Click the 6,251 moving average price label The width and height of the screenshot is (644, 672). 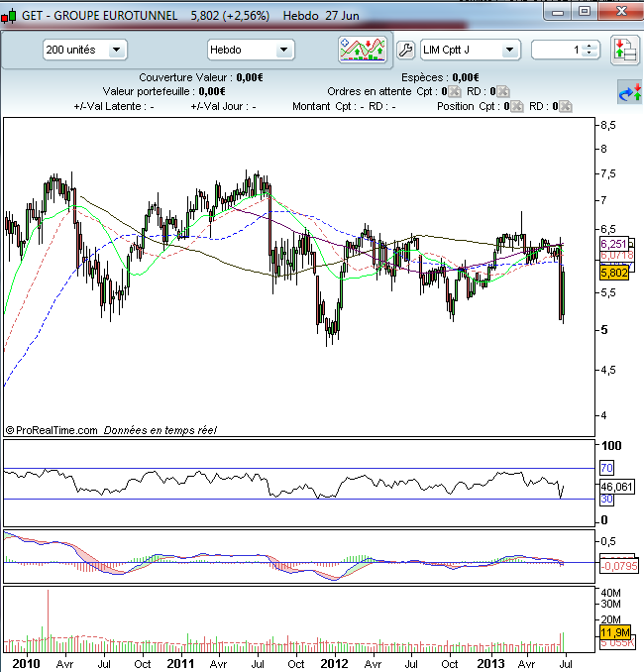click(x=614, y=244)
